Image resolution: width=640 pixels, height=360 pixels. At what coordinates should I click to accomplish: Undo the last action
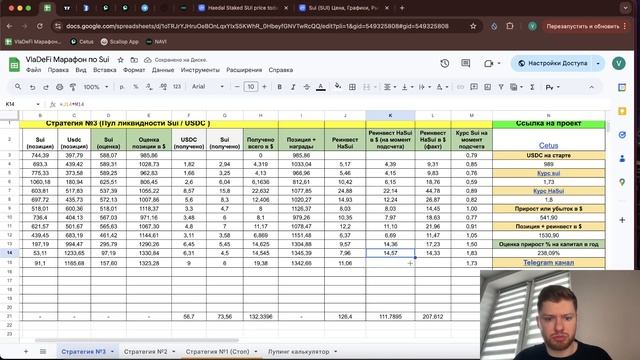tap(32, 87)
